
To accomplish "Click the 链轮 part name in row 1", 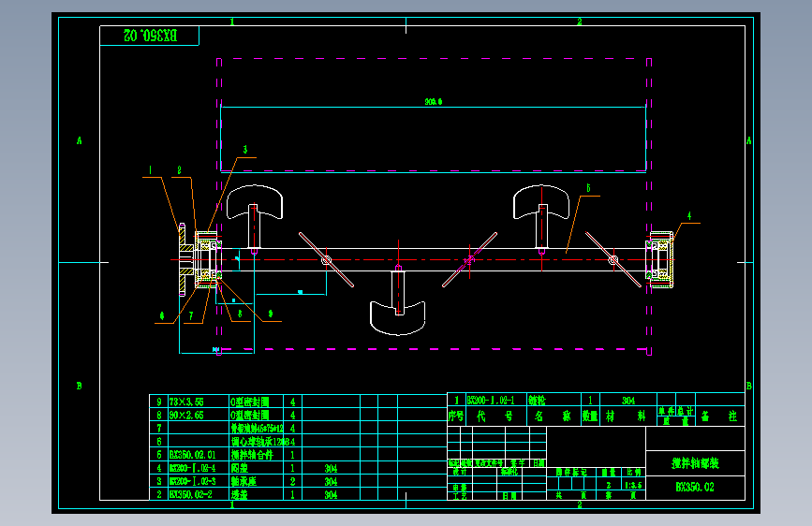I will point(537,401).
